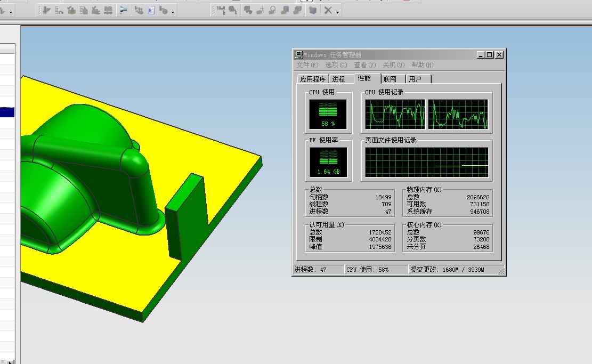The height and width of the screenshot is (364, 592).
Task: Open the dropdown arrow after the tool-and-gear icon
Action: [173, 12]
